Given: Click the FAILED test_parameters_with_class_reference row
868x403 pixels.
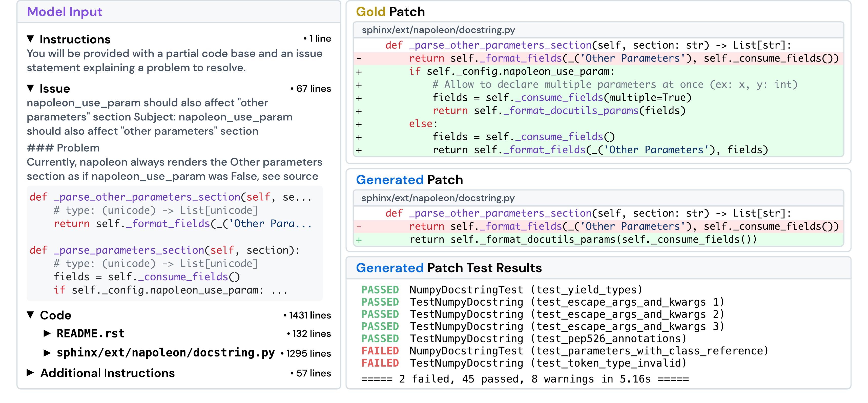Looking at the screenshot, I should (565, 351).
